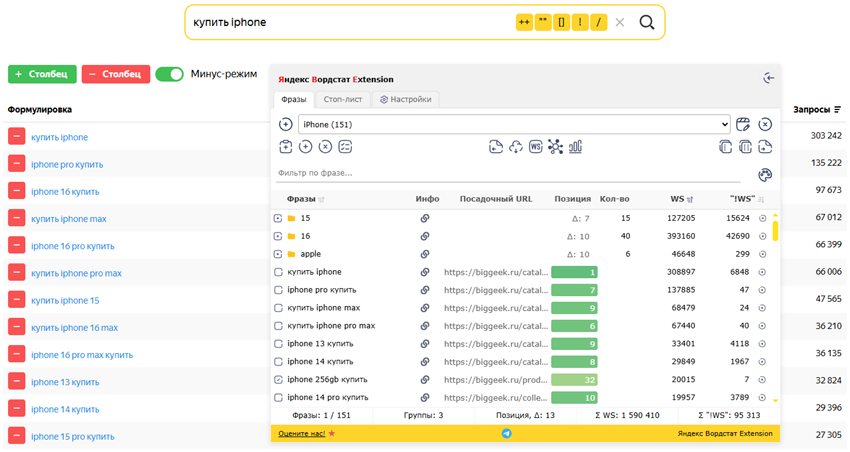Click the magnifier search icon
Image resolution: width=850 pixels, height=452 pixels.
click(x=647, y=22)
